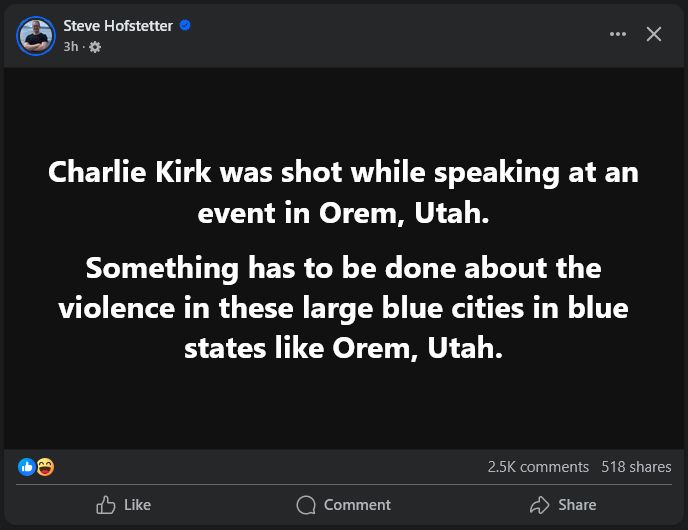Screen dimensions: 688x530
Task: View the 518 shares list
Action: click(636, 467)
